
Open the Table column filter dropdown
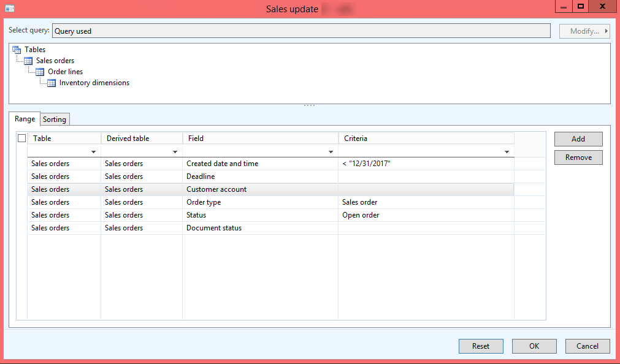pos(93,151)
